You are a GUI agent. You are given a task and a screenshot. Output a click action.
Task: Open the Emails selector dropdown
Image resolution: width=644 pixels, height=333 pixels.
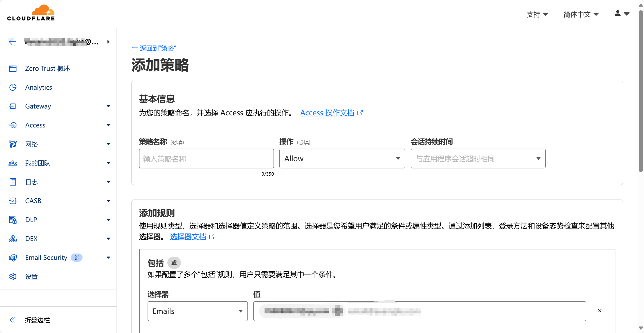[197, 311]
